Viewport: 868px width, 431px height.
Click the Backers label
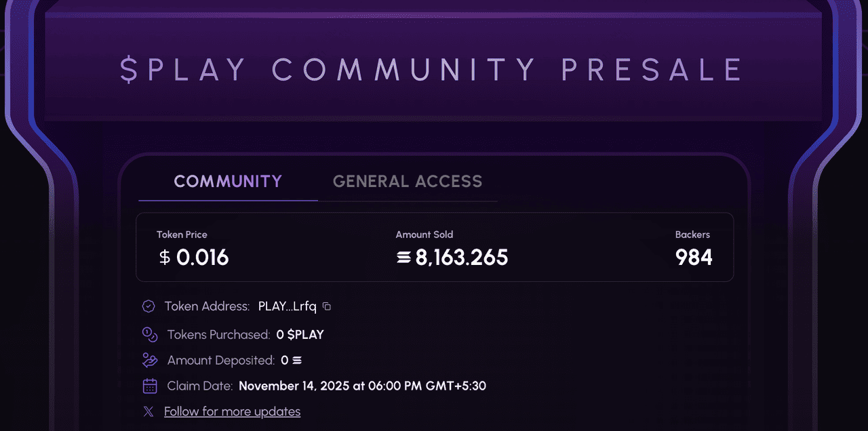[x=692, y=234]
